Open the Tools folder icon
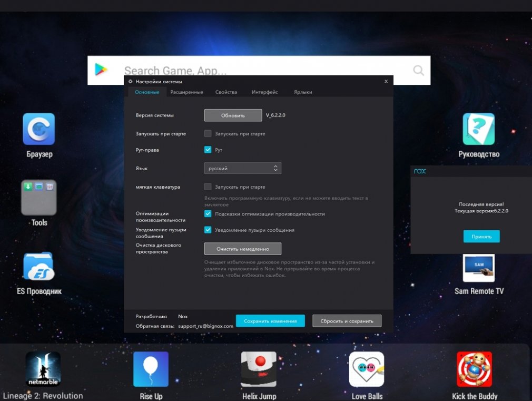This screenshot has width=532, height=401. coord(39,198)
